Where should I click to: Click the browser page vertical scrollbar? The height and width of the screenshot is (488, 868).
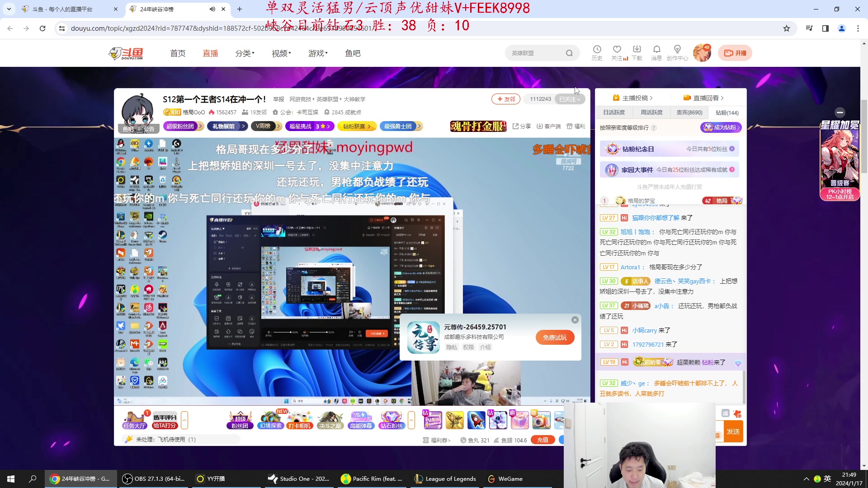[x=864, y=136]
